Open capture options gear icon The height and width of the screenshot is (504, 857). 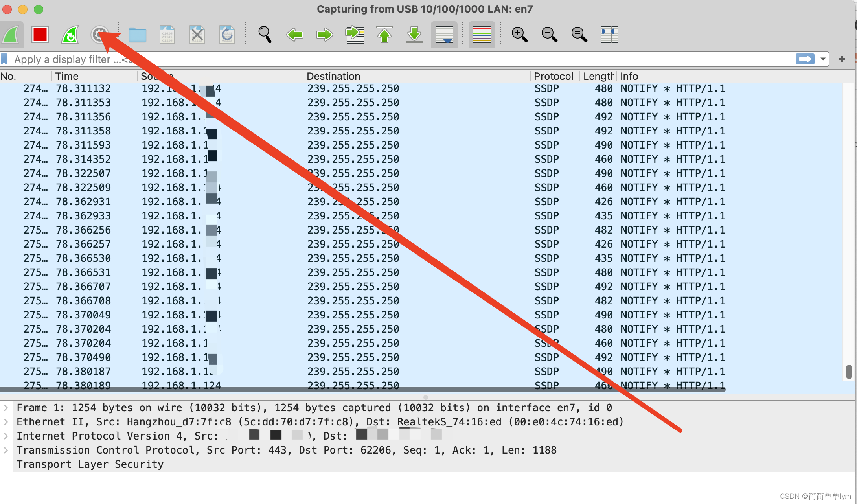tap(99, 35)
